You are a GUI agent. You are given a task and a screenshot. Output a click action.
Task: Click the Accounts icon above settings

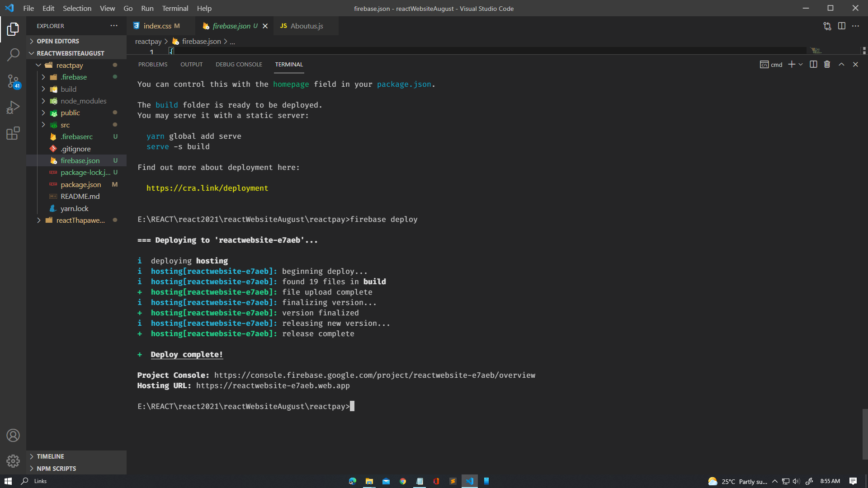tap(13, 435)
